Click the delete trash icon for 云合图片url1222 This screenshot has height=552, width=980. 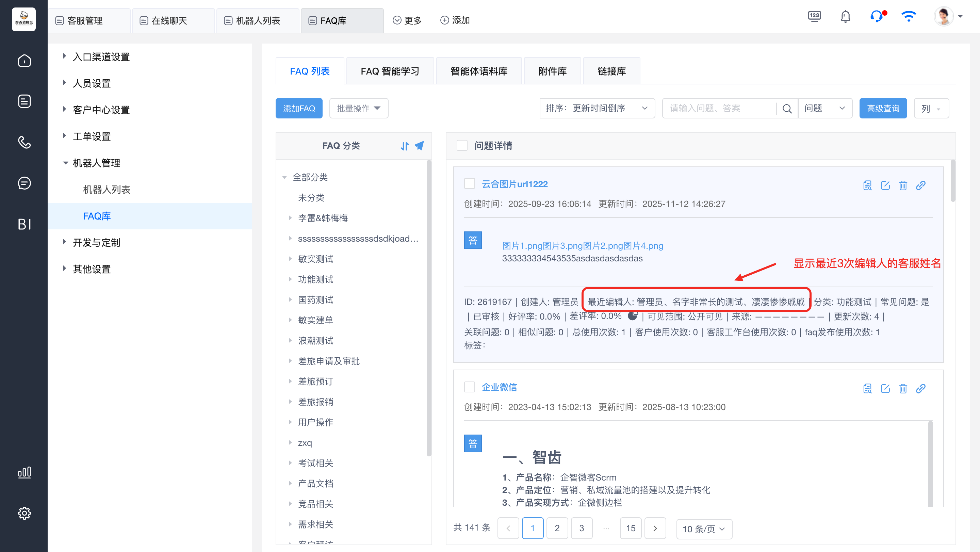(902, 185)
